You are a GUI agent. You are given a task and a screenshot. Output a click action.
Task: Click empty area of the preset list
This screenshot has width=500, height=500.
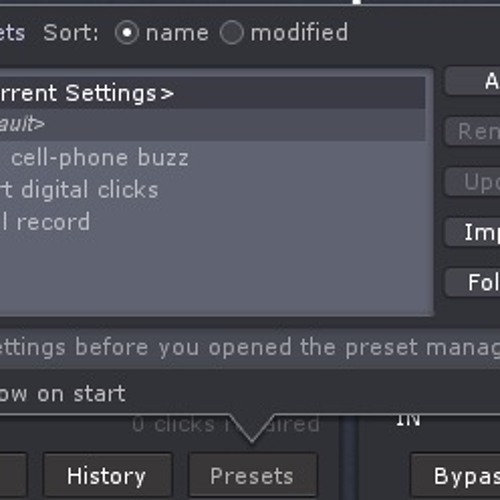[x=213, y=275]
